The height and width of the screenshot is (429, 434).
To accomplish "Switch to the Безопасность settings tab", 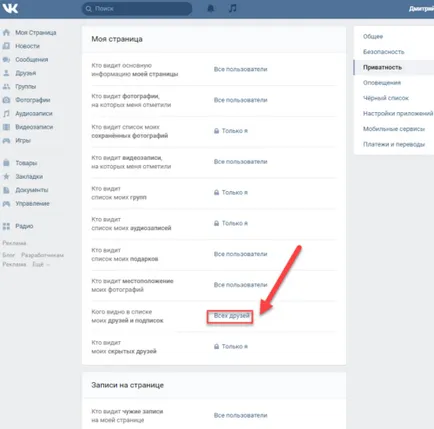I will point(383,52).
